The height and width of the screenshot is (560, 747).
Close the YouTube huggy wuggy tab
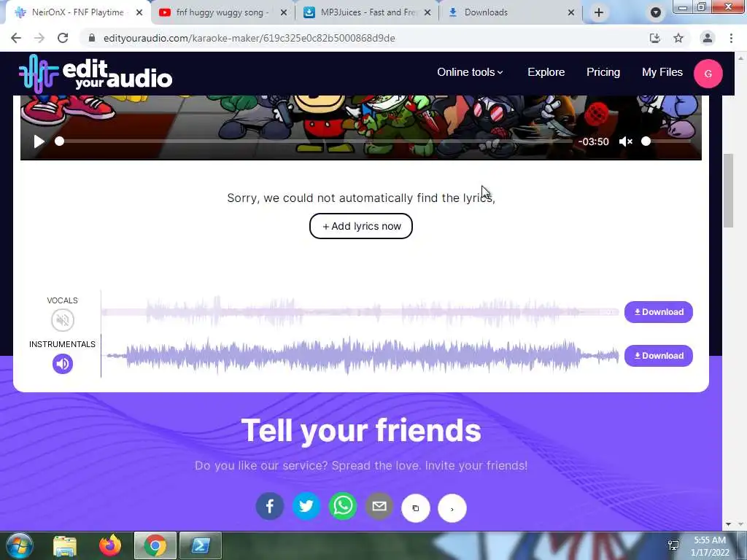click(284, 12)
